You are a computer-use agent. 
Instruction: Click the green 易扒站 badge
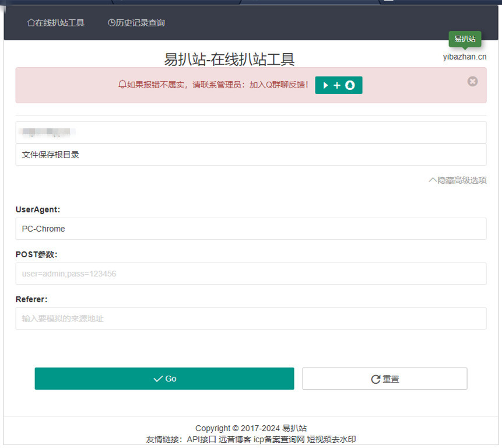coord(465,39)
